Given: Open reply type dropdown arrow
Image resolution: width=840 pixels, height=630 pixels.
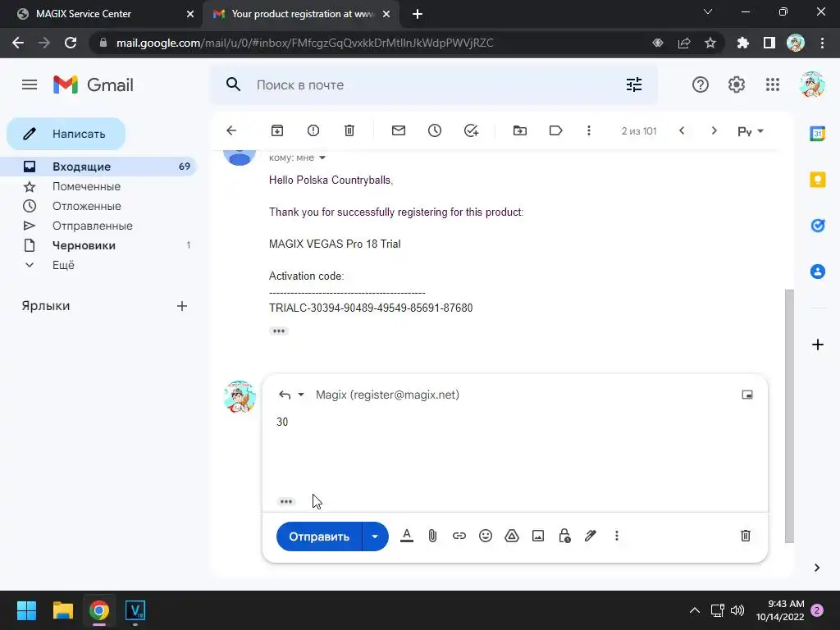Looking at the screenshot, I should (301, 395).
